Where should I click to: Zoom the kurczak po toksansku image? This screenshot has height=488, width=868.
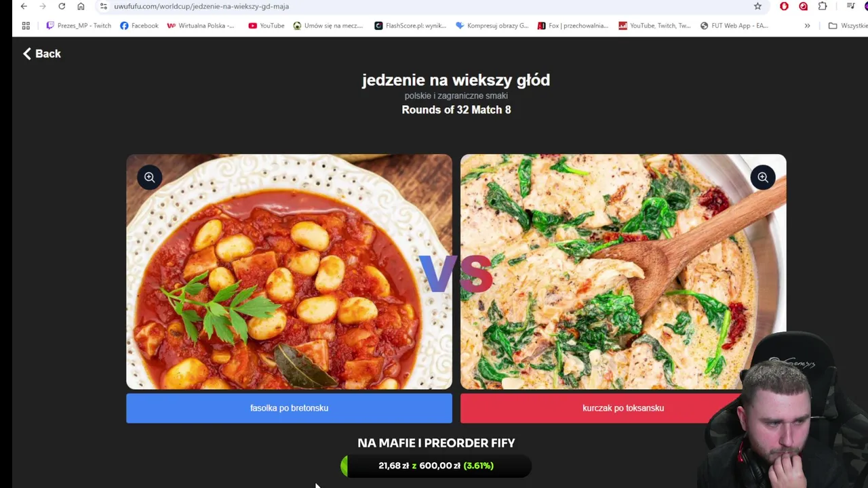[763, 178]
